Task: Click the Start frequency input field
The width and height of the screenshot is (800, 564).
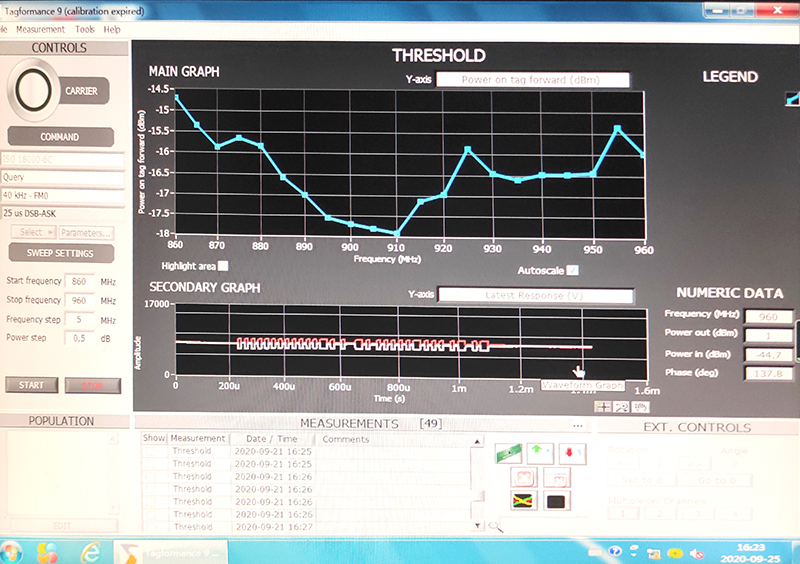Action: [79, 282]
